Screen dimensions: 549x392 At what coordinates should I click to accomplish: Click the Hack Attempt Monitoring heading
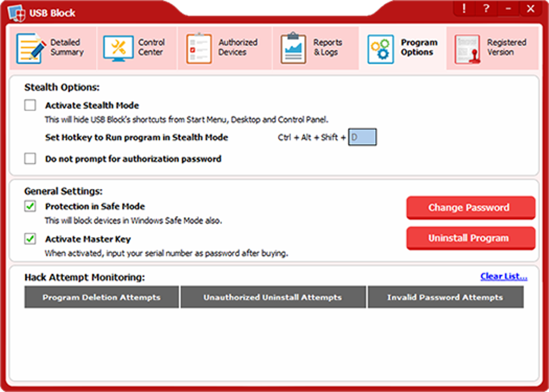click(85, 277)
